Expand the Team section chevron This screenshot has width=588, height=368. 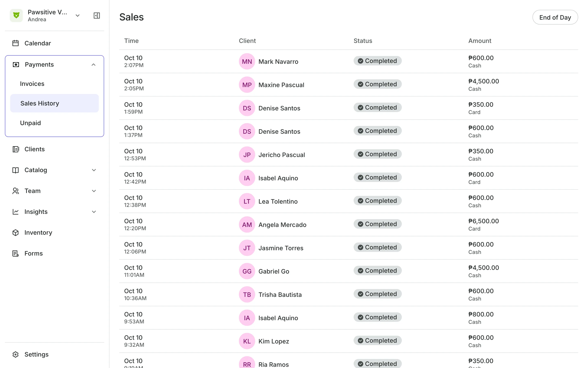(94, 191)
